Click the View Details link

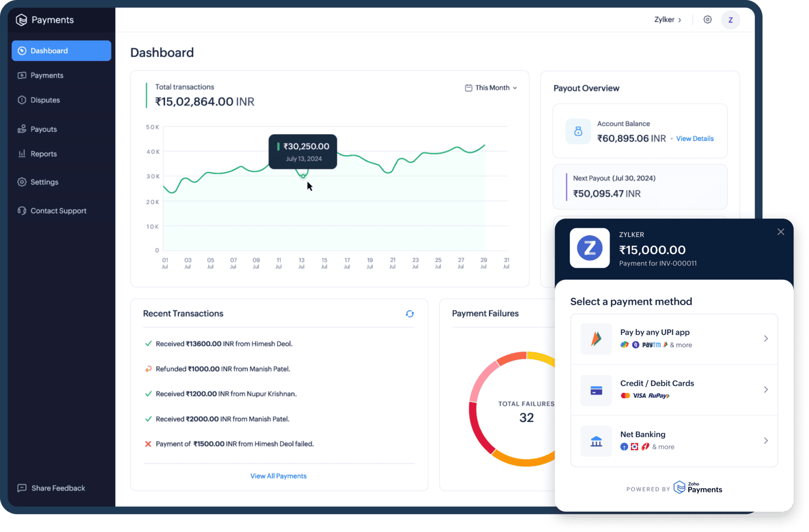tap(695, 139)
